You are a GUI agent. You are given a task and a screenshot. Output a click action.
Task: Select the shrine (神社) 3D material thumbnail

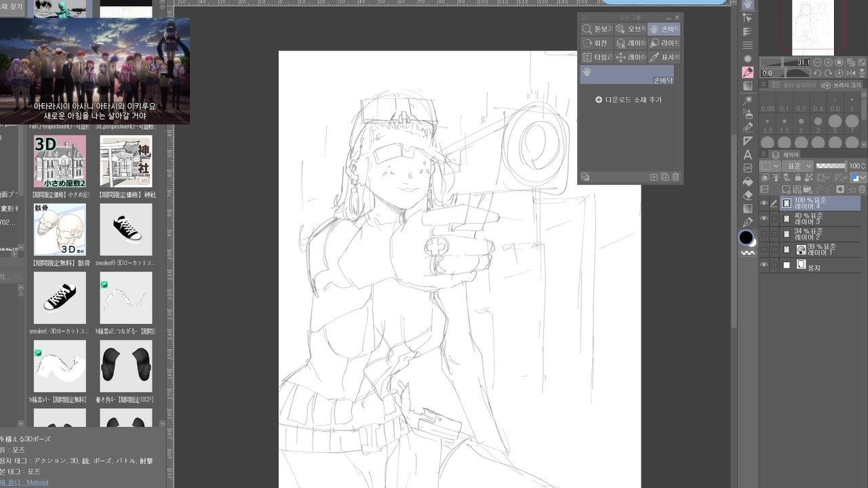pyautogui.click(x=126, y=161)
